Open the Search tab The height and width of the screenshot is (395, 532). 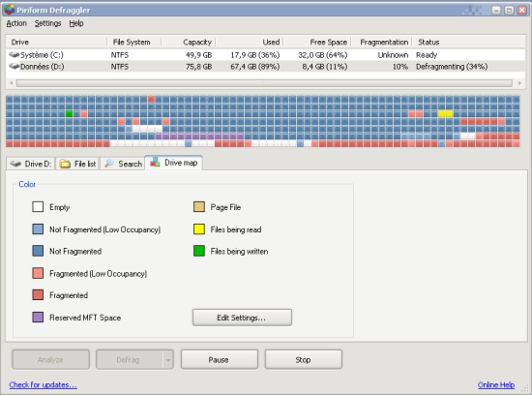point(123,164)
